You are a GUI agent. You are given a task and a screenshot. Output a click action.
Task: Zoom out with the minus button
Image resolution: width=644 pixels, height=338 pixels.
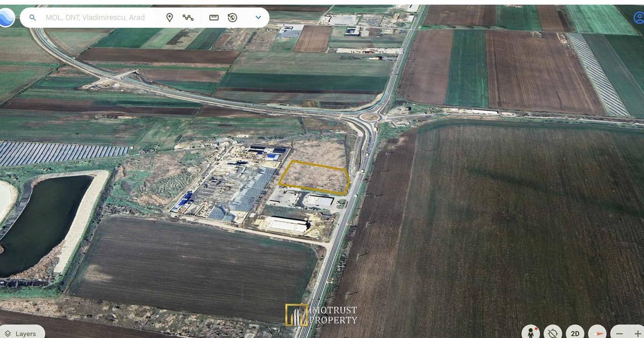pyautogui.click(x=619, y=333)
